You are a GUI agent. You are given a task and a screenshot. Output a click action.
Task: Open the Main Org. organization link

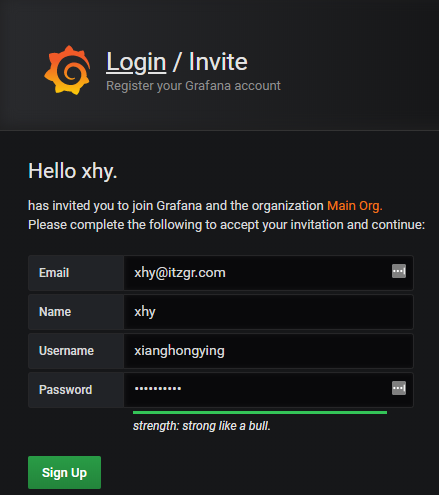(x=355, y=206)
